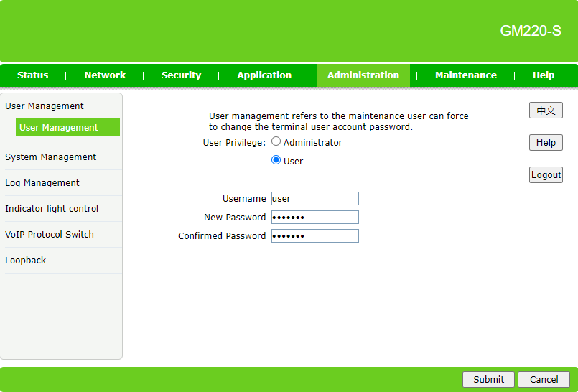Select the Administration tab
The height and width of the screenshot is (392, 578).
363,75
